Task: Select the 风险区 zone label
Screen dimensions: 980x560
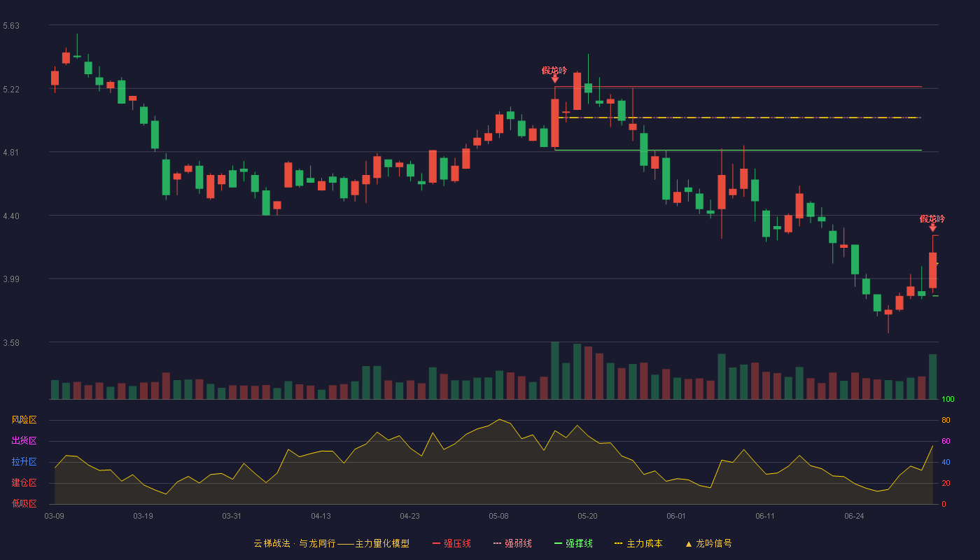Action: coord(24,420)
